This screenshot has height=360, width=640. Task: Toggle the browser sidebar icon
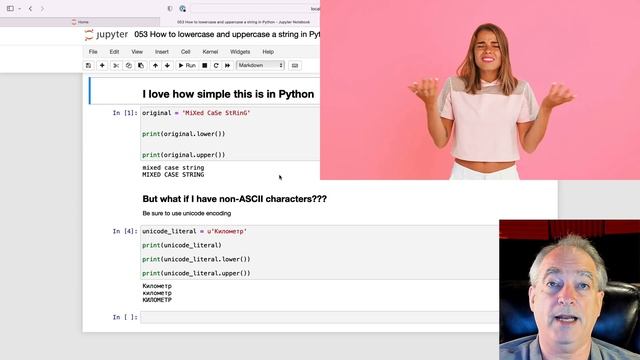(10, 9)
